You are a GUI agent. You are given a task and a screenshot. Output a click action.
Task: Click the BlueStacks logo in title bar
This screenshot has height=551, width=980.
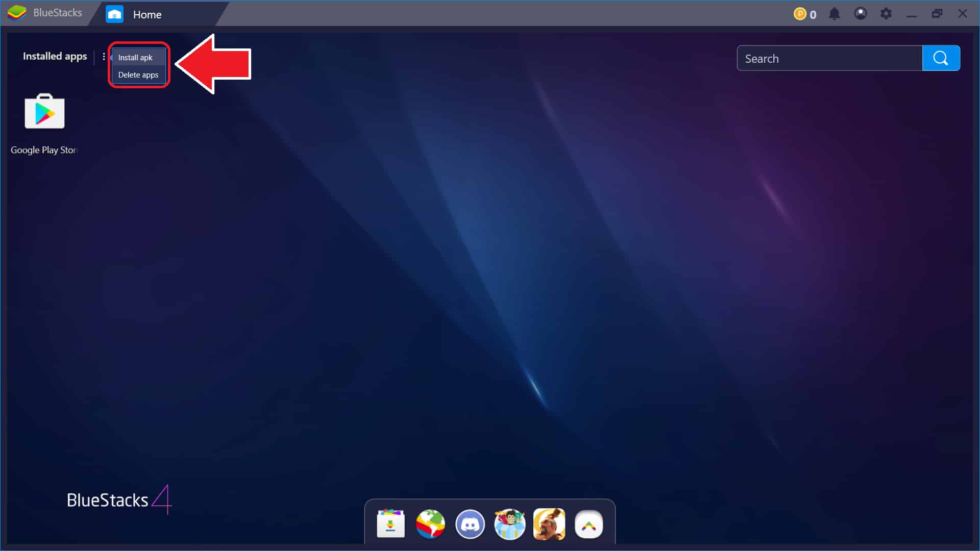point(17,13)
